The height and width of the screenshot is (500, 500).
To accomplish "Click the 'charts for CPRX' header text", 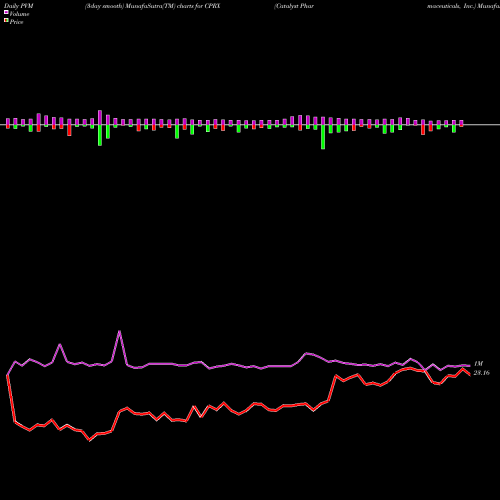I will coord(199,6).
